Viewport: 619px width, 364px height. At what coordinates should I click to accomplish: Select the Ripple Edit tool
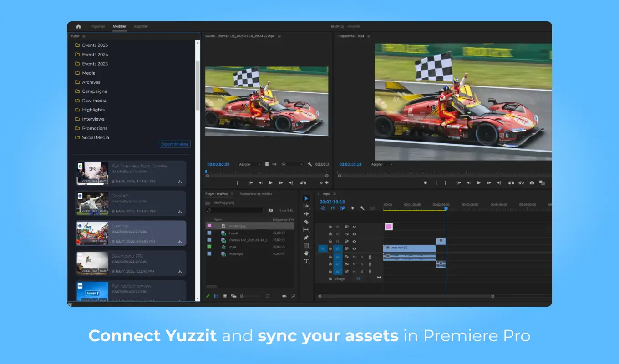306,214
